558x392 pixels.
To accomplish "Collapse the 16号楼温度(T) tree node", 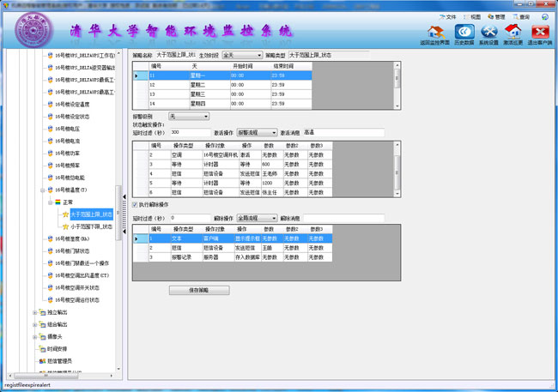I will [42, 190].
